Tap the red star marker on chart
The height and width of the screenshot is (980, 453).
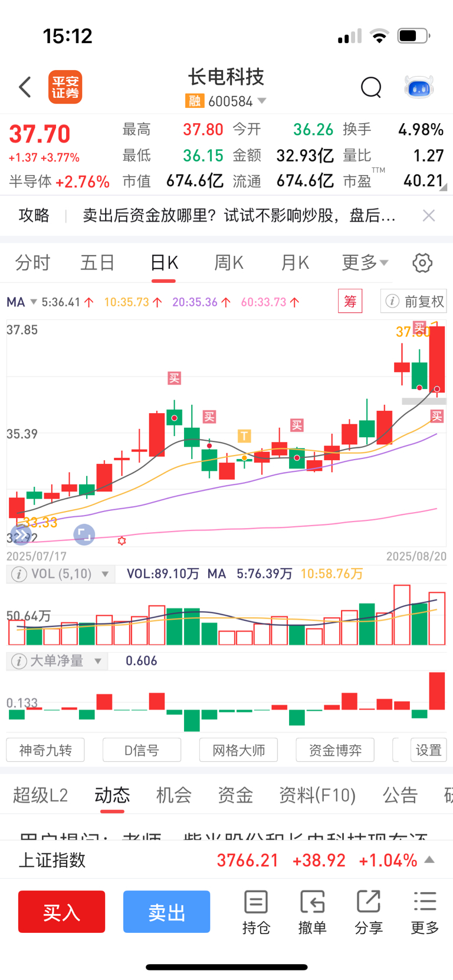tap(122, 540)
